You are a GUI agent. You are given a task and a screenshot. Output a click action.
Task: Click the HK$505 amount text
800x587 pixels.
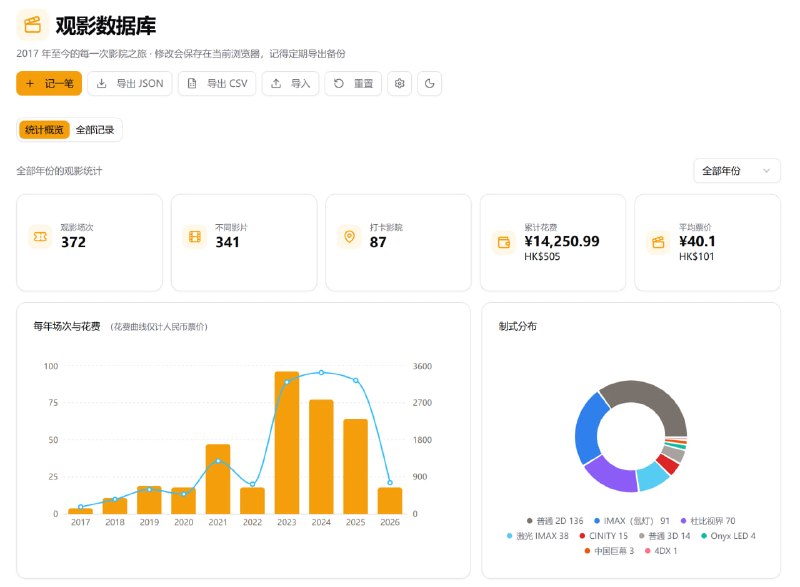(542, 257)
